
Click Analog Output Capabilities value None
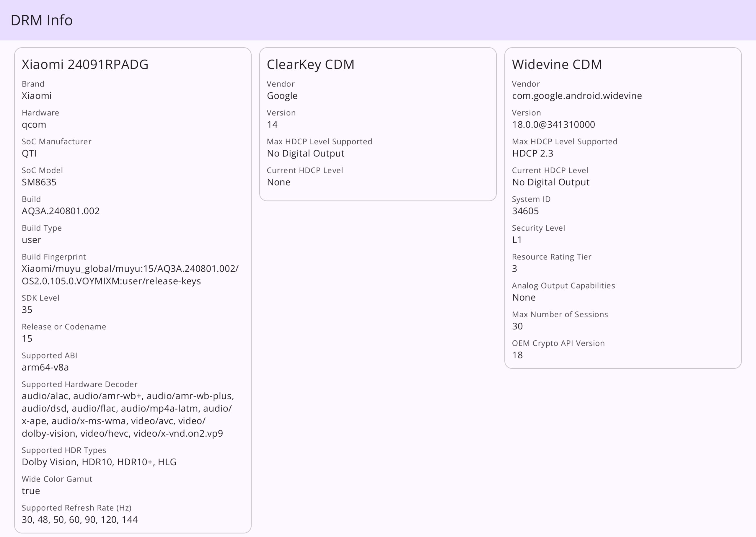tap(524, 297)
